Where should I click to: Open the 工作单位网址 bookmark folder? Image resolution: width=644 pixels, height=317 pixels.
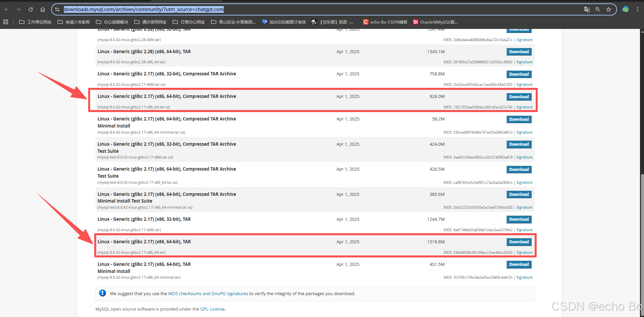35,22
